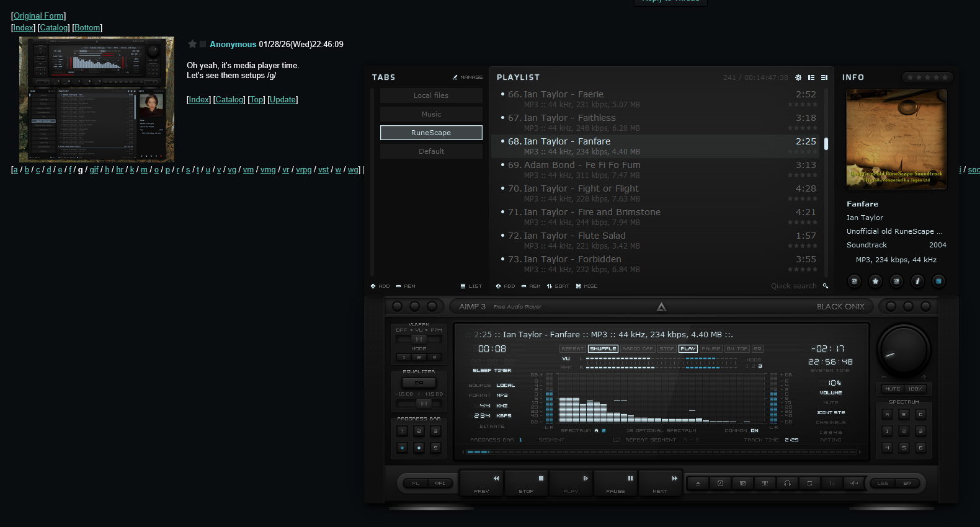Click the Quick search field
The height and width of the screenshot is (527, 980).
tap(794, 286)
